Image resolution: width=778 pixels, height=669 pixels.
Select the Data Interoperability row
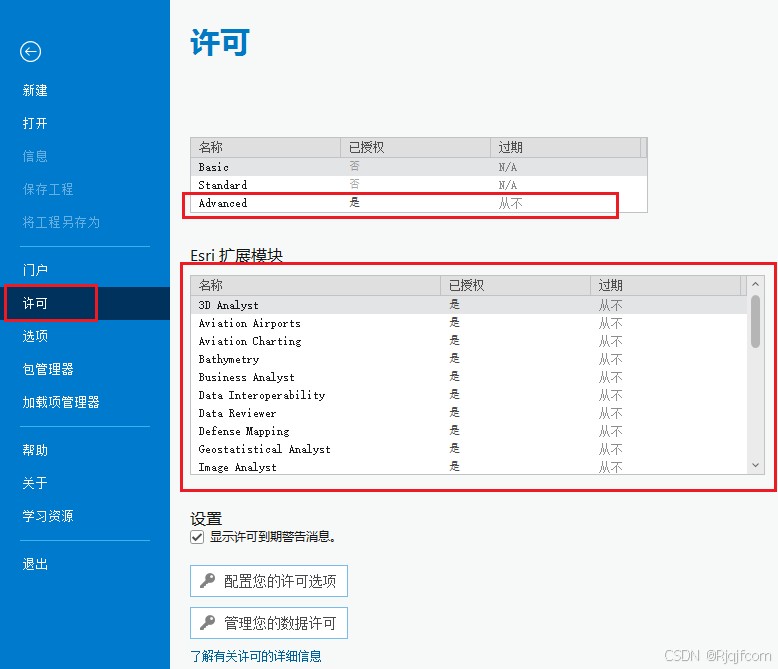coord(469,395)
